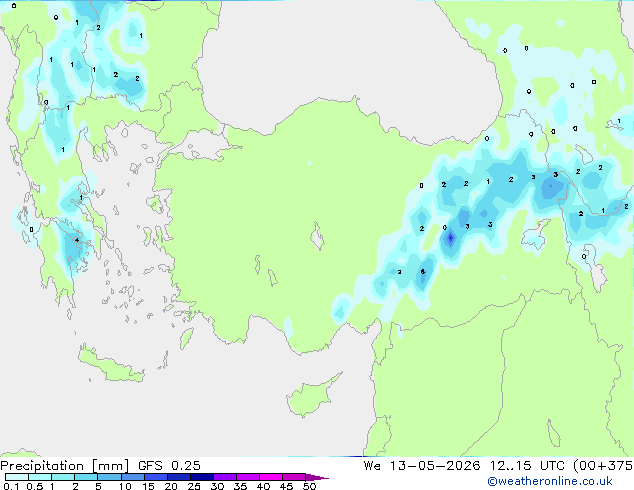Image resolution: width=634 pixels, height=490 pixels.
Task: Click the darkest blue precipitation peak in eastern Turkey
Action: tap(450, 239)
